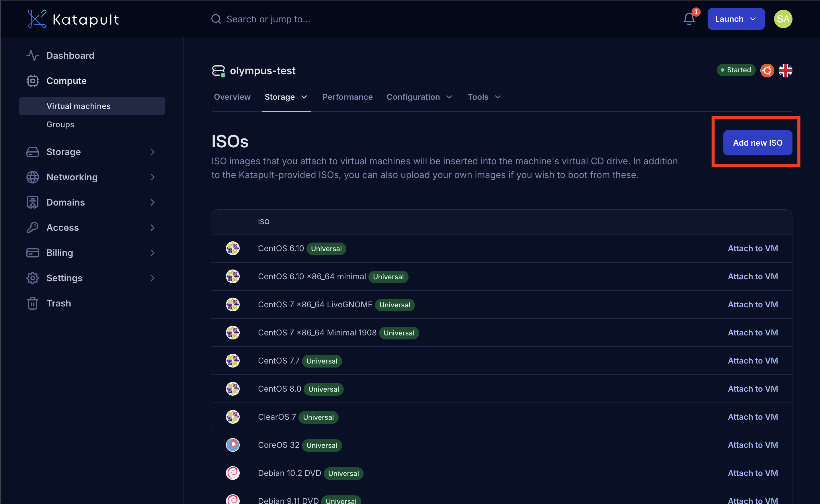Image resolution: width=820 pixels, height=504 pixels.
Task: Click the Debian 10.2 DVD logo icon
Action: point(233,473)
